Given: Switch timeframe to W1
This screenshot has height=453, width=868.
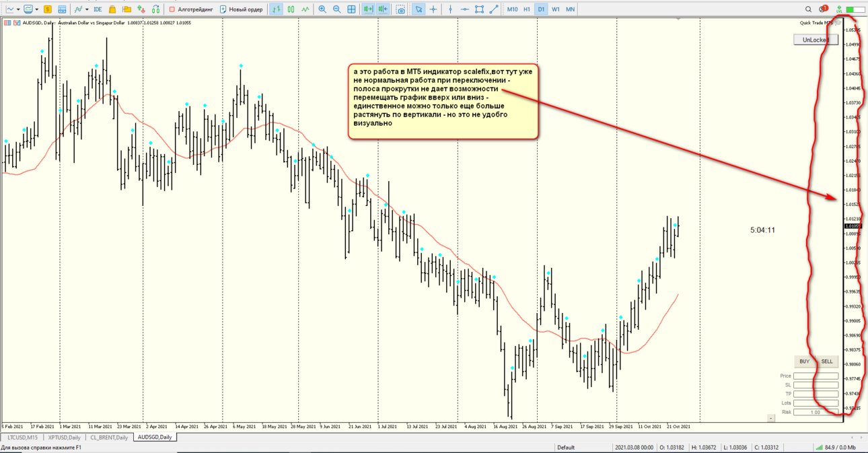Looking at the screenshot, I should [x=556, y=9].
